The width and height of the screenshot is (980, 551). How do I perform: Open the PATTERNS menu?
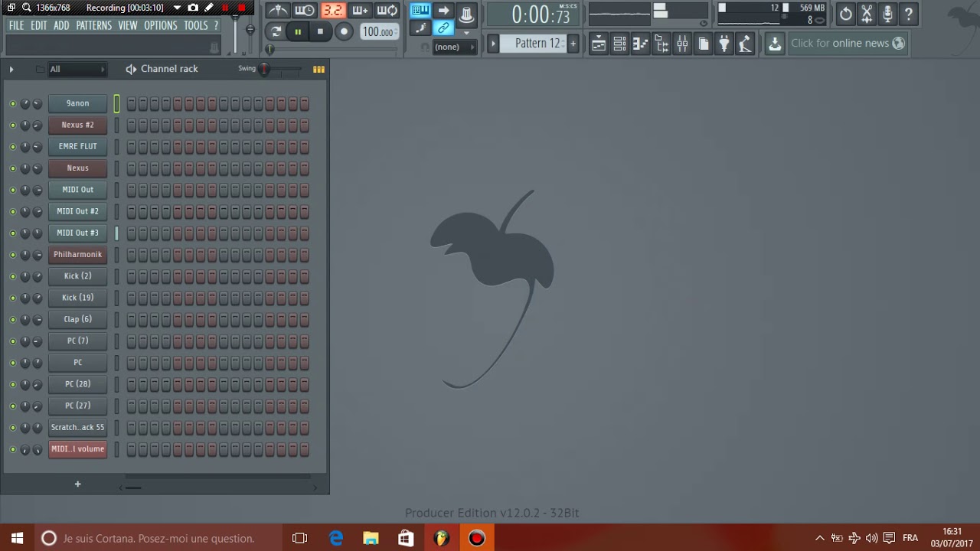click(x=93, y=25)
